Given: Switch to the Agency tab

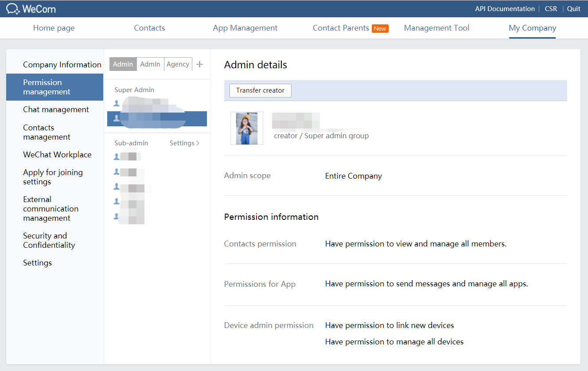Looking at the screenshot, I should [x=178, y=64].
